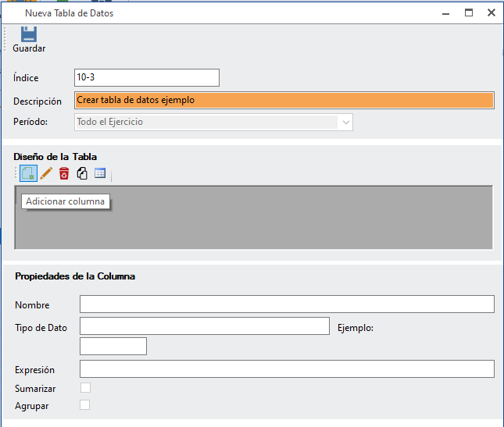
Task: Expand the Período dropdown arrow
Action: [x=345, y=122]
